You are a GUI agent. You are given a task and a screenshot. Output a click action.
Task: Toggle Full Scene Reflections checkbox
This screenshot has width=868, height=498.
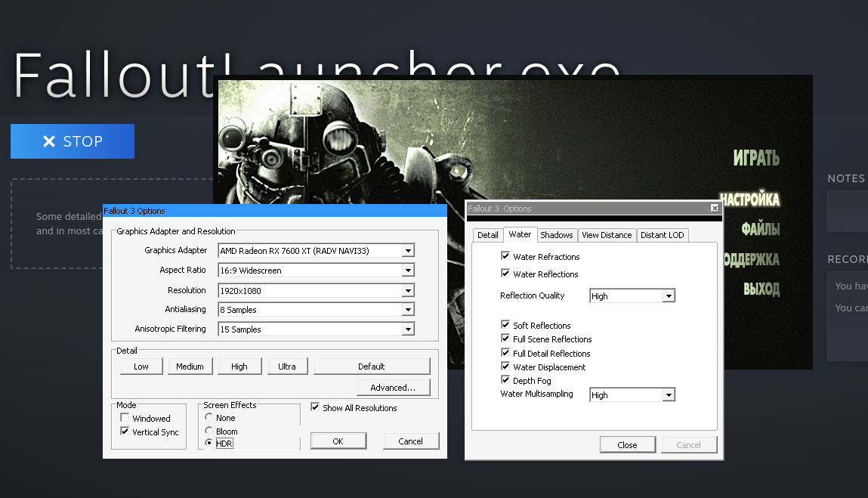click(505, 338)
